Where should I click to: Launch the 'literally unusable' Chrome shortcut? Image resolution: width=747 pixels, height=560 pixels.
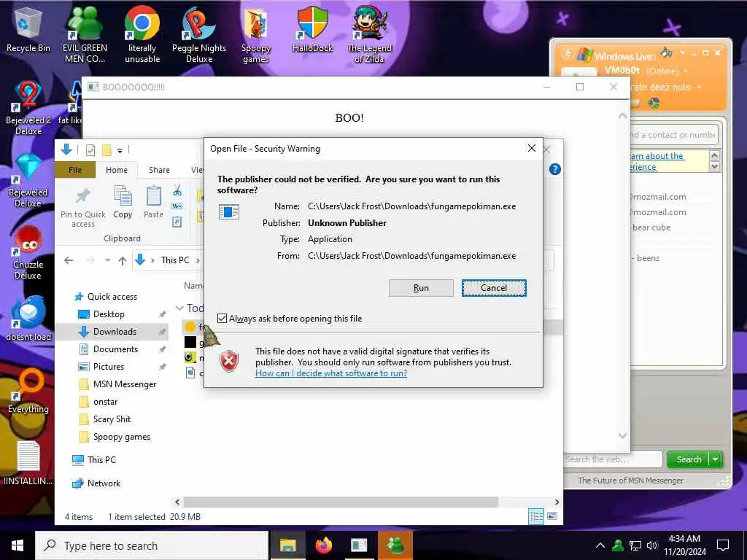pyautogui.click(x=142, y=34)
